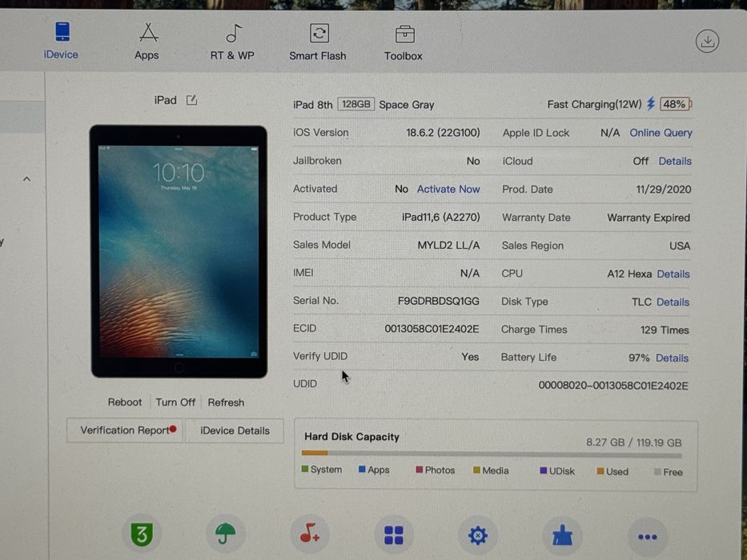Click product type iPad11,6 (A2270)
The image size is (747, 560).
click(x=440, y=217)
